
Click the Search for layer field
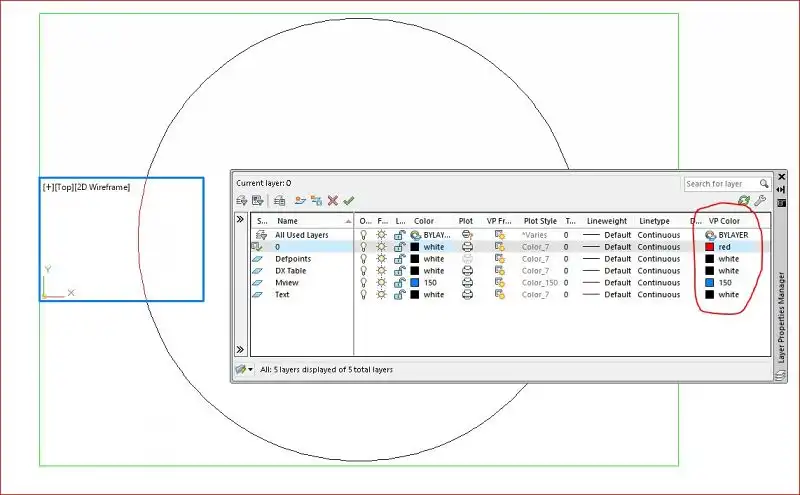coord(721,184)
